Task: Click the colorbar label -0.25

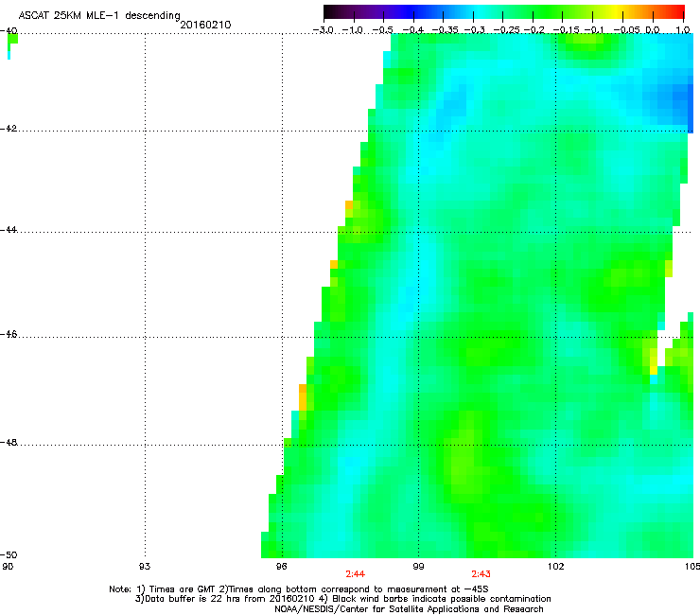Action: pos(507,30)
